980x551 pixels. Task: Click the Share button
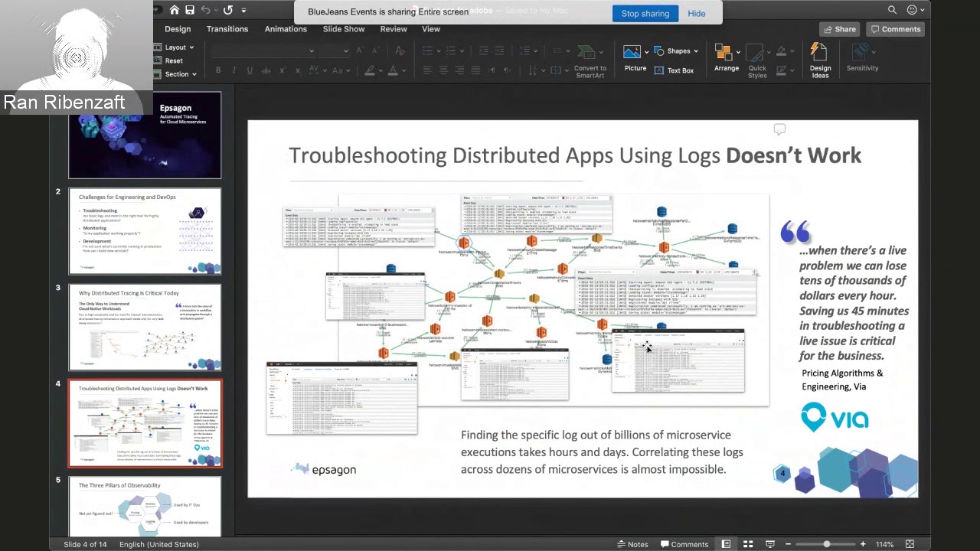point(840,29)
